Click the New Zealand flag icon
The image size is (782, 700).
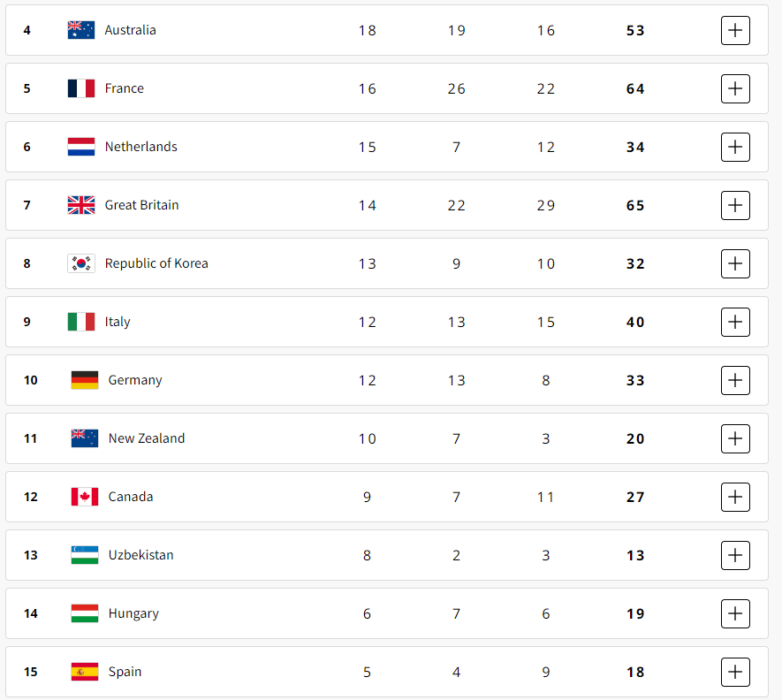tap(85, 438)
